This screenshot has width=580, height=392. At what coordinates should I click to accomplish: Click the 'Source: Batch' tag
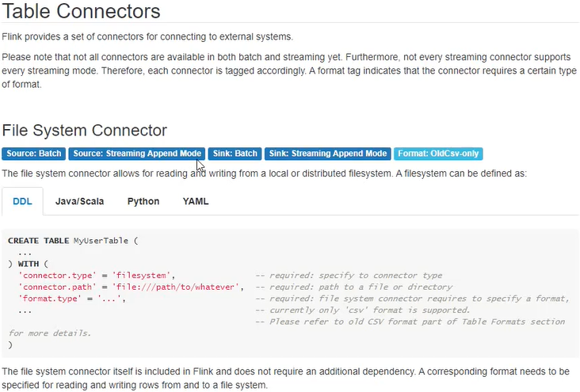[33, 154]
